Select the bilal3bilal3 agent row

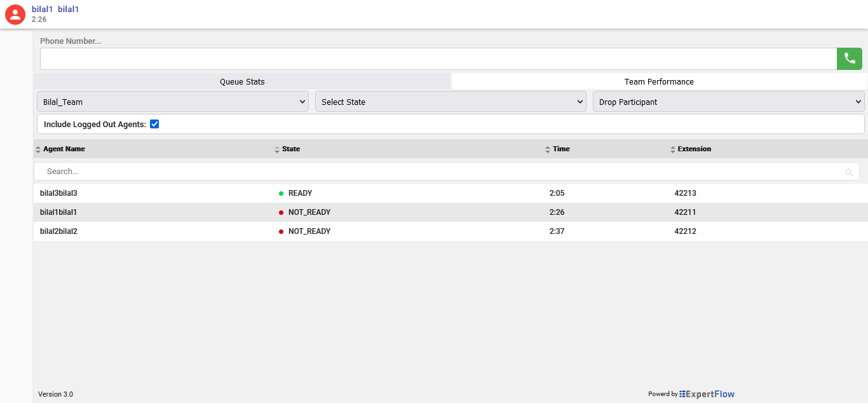[58, 193]
